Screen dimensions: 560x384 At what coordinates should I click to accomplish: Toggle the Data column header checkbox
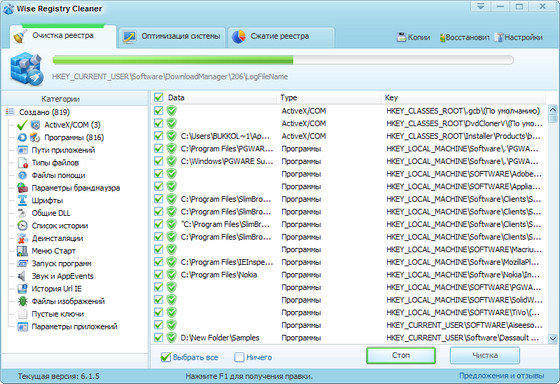click(159, 97)
